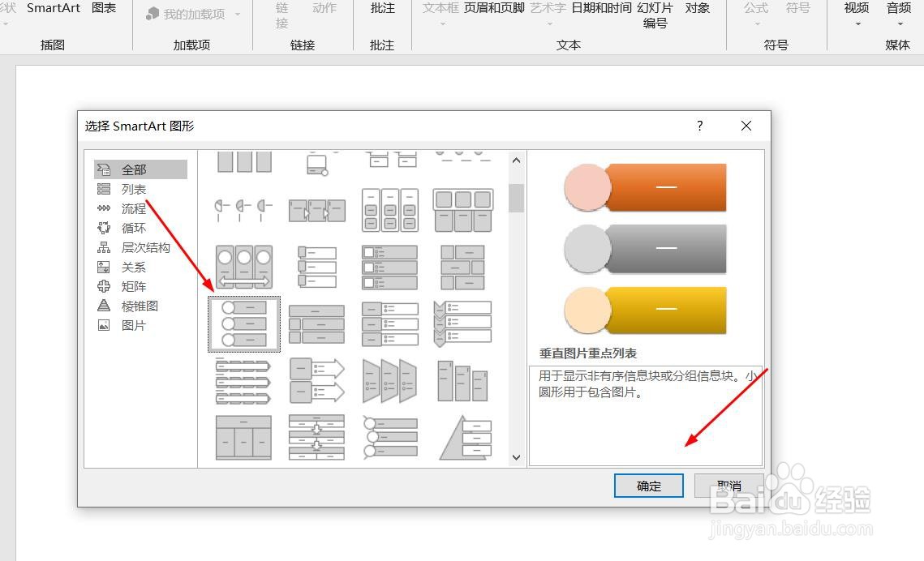Choose the 棱锥图 pyramid category
924x561 pixels.
[141, 306]
